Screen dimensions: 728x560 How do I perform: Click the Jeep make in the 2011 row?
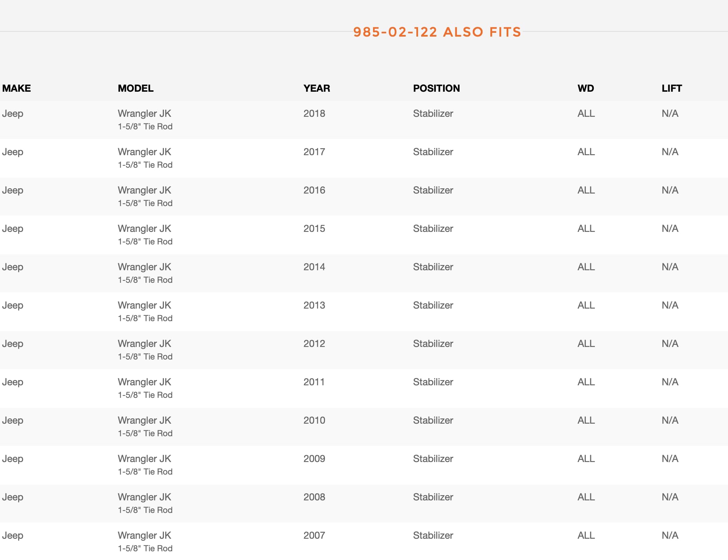coord(13,382)
